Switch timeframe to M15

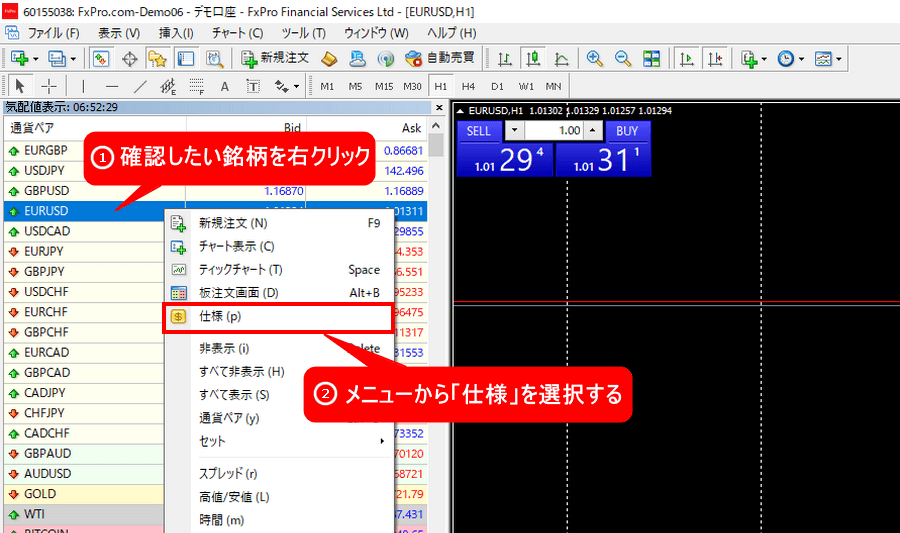click(x=384, y=87)
